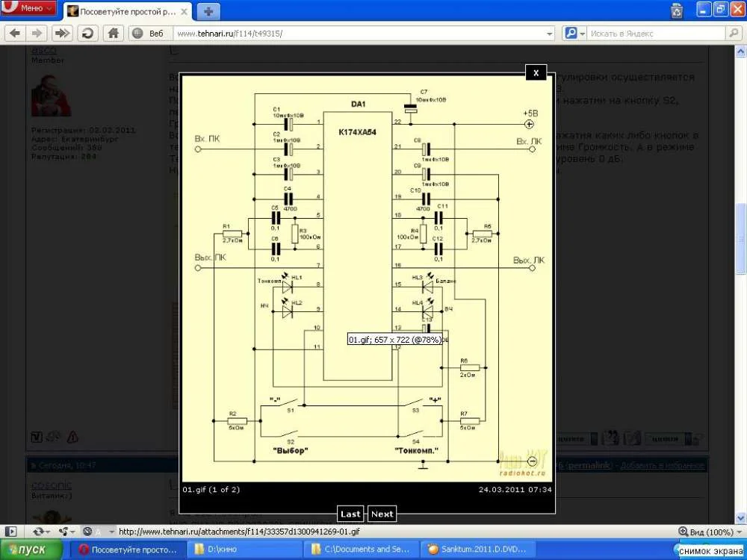
Task: Reload the current page
Action: click(x=87, y=33)
